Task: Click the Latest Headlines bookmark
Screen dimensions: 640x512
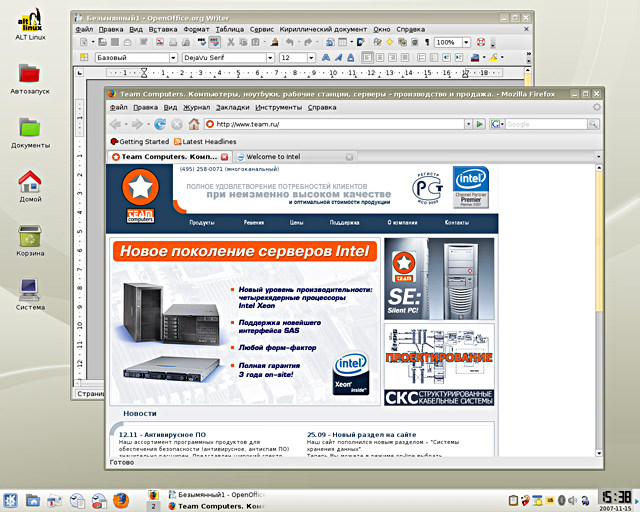Action: (209, 142)
